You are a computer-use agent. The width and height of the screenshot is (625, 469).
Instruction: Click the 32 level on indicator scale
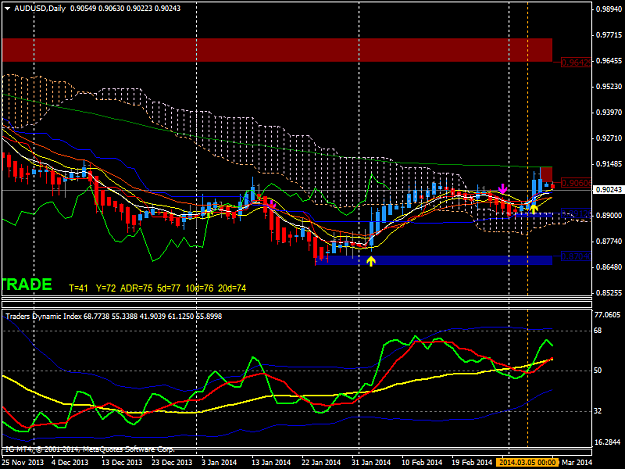click(x=597, y=411)
